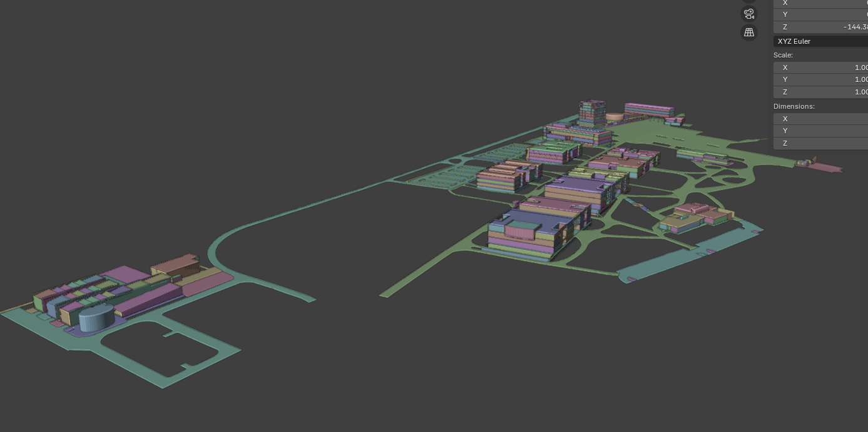Select the long pink building behind the tower
The image size is (868, 432).
[649, 110]
